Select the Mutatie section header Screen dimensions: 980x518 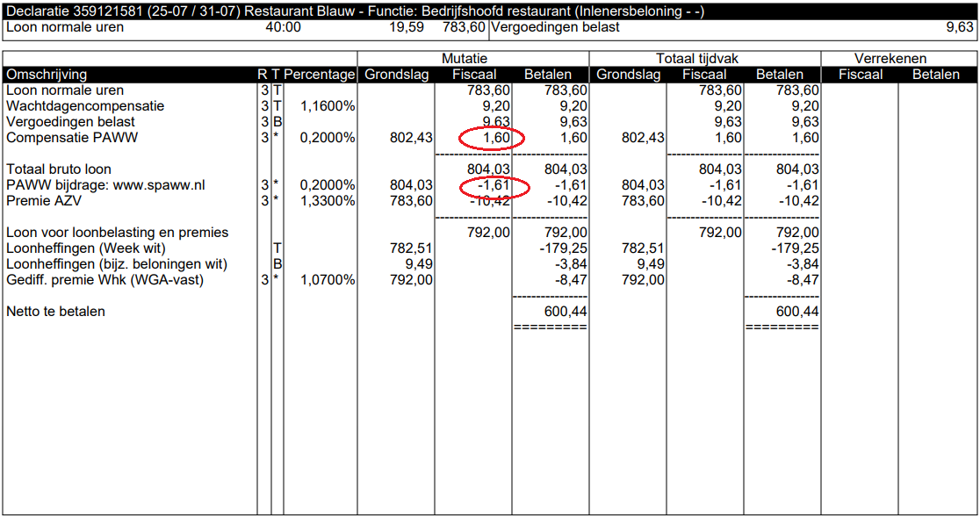472,59
